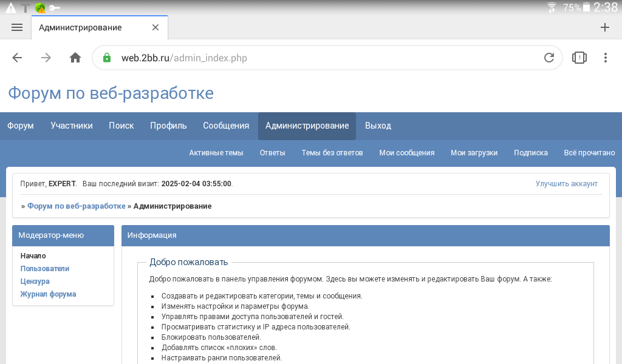The width and height of the screenshot is (622, 364).
Task: Click the green secure lock icon
Action: click(107, 58)
